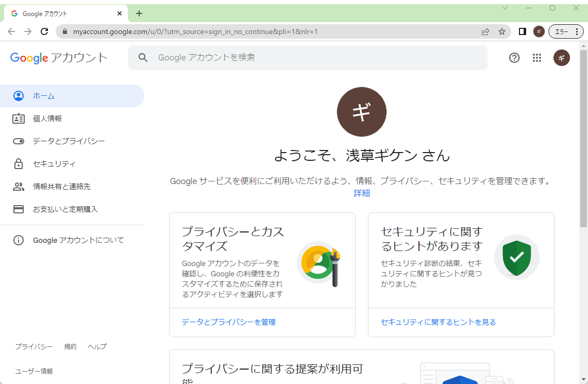Click the エラー error button
The image size is (588, 384).
coord(561,31)
